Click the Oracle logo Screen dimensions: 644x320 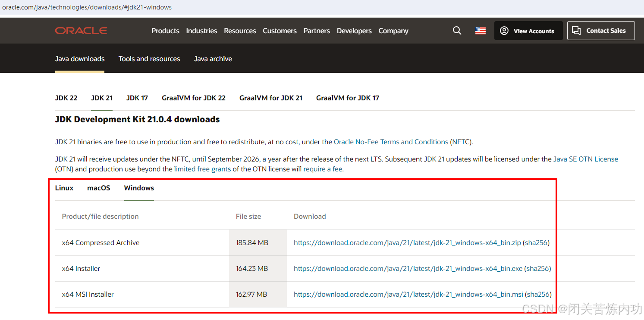coord(81,31)
